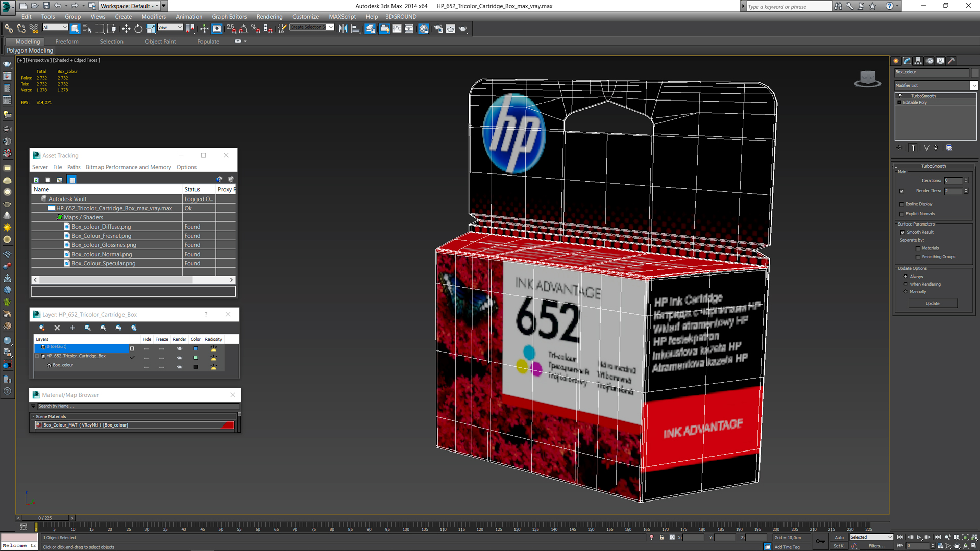Image resolution: width=980 pixels, height=551 pixels.
Task: Click the Set Keys key button
Action: (820, 541)
